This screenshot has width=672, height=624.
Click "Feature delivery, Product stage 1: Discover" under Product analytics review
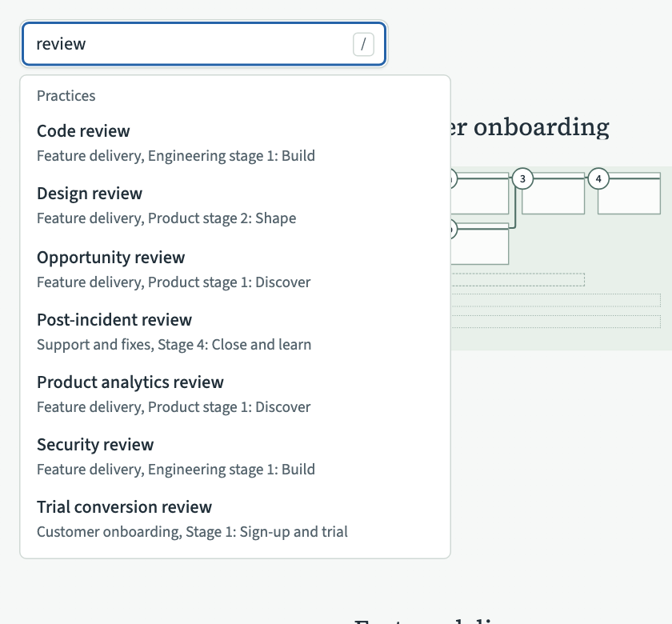pyautogui.click(x=174, y=407)
